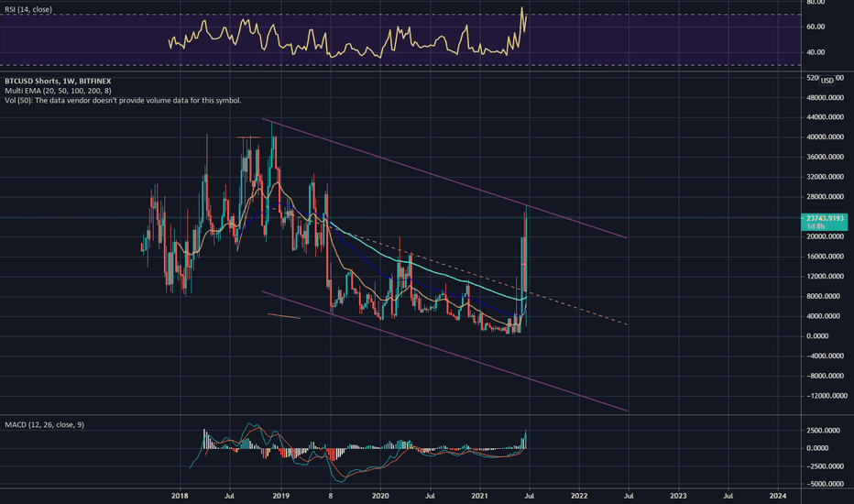Screen dimensions: 854x504
Task: Click the current price label 23743.9193
Action: click(x=825, y=218)
